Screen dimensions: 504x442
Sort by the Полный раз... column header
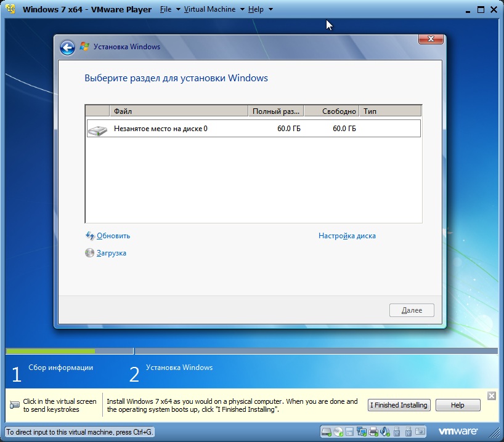tap(276, 111)
